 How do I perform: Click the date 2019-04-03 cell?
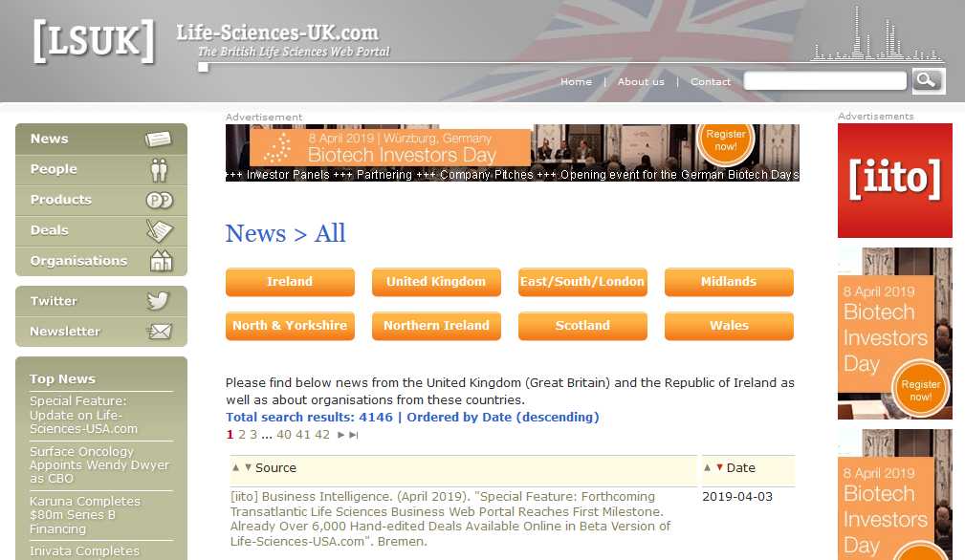point(737,497)
